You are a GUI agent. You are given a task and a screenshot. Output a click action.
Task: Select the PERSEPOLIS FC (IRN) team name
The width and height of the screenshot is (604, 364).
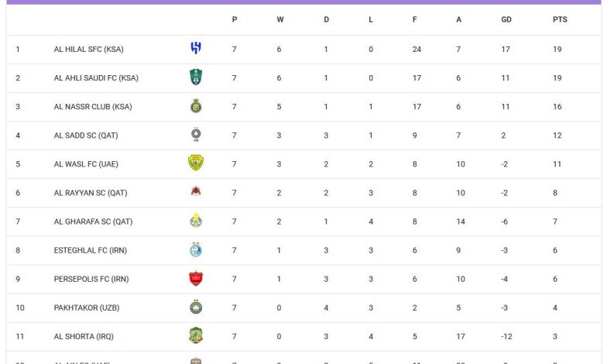coord(91,279)
